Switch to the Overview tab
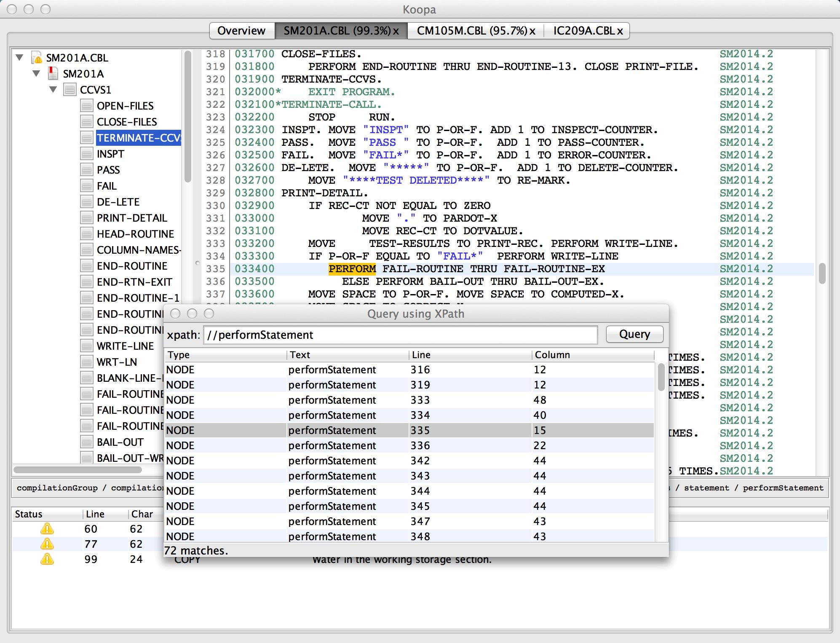 [x=241, y=31]
